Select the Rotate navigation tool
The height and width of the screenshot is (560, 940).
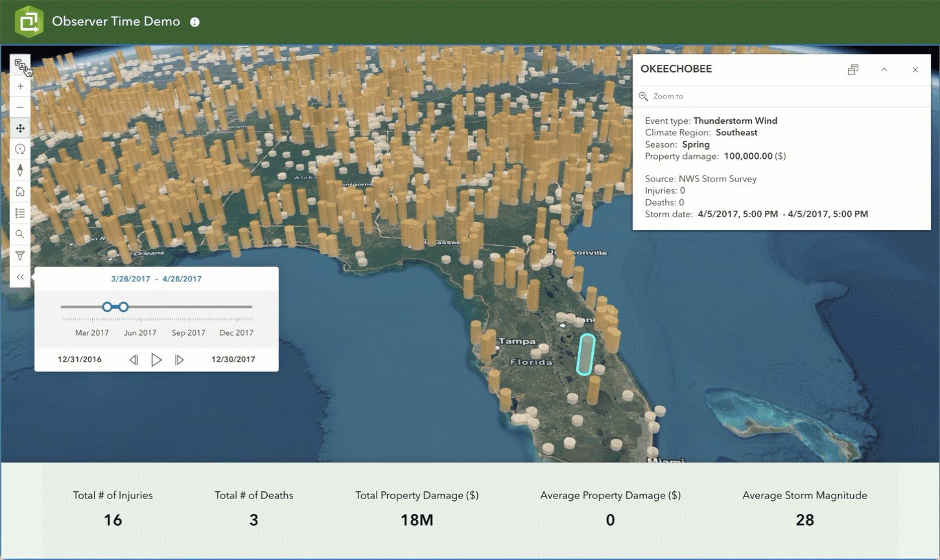20,149
